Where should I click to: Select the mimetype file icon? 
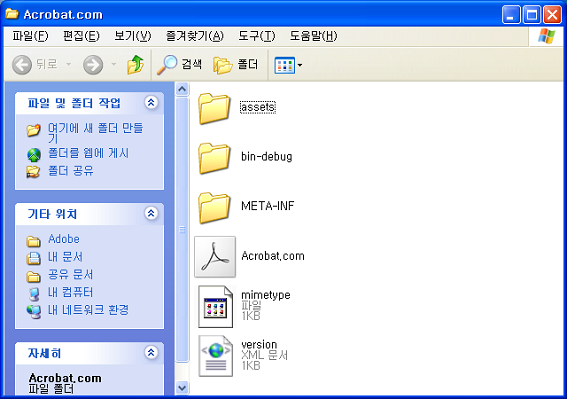click(x=215, y=306)
